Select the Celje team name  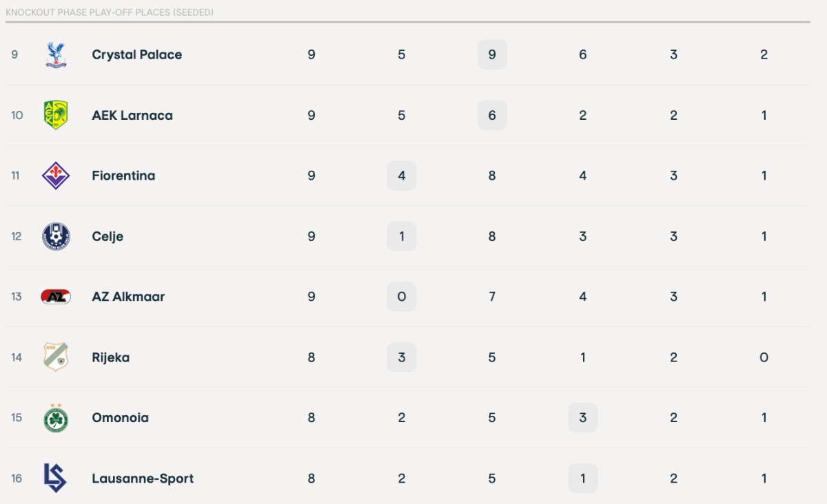pos(108,236)
